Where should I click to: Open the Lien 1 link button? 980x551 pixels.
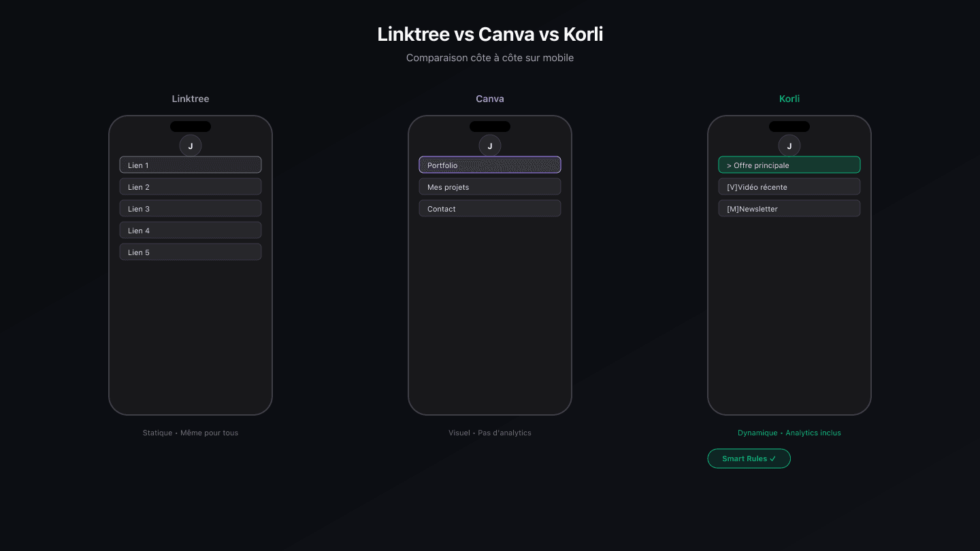(191, 165)
